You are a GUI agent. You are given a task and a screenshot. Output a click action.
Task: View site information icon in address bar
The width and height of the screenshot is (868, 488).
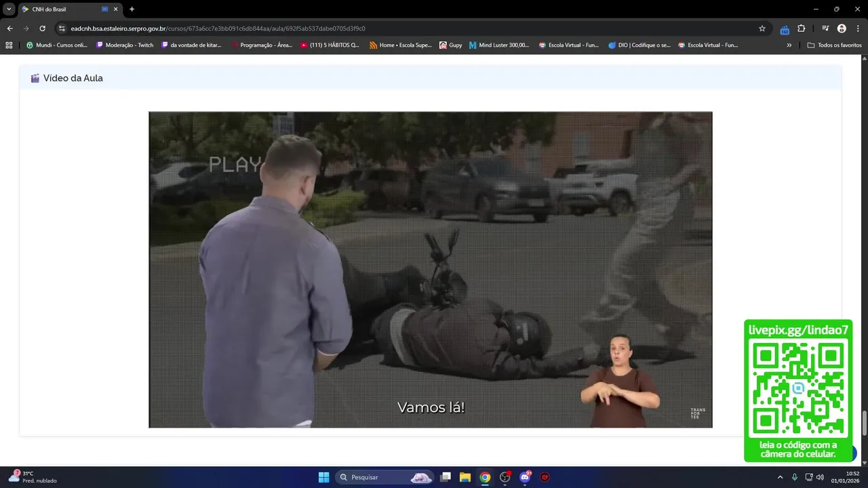point(62,28)
